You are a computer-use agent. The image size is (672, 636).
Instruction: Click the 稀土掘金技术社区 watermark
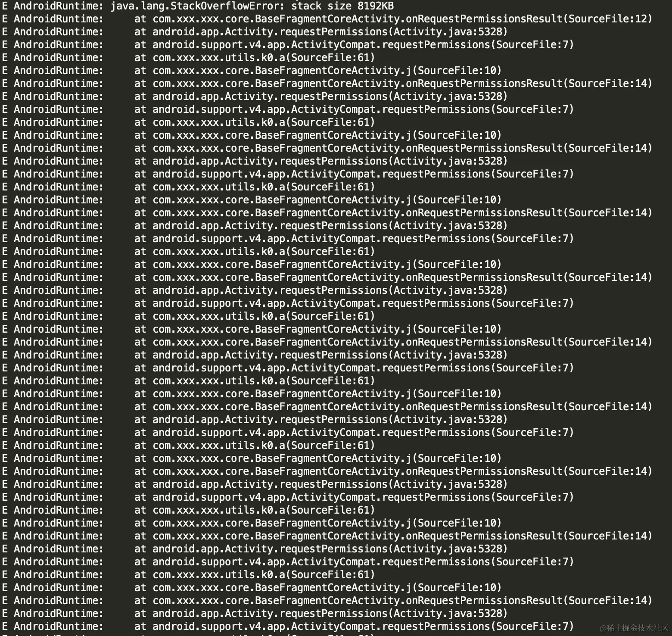tap(634, 628)
